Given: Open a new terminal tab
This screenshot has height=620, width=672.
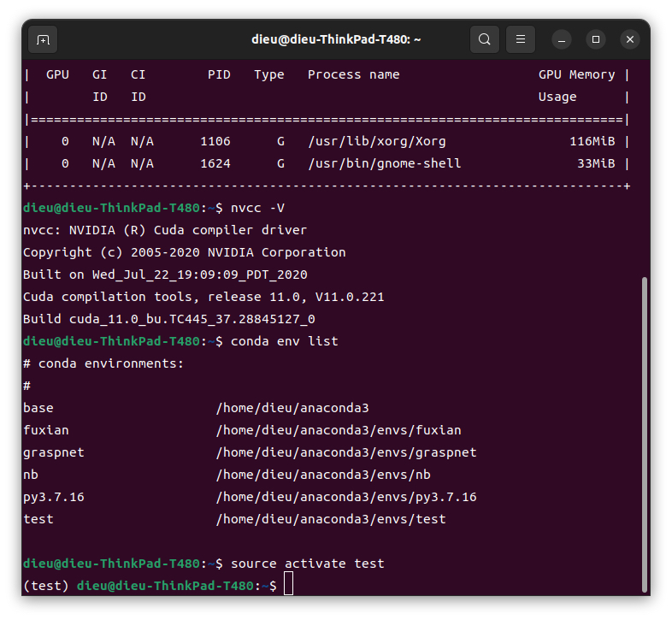Looking at the screenshot, I should (43, 40).
